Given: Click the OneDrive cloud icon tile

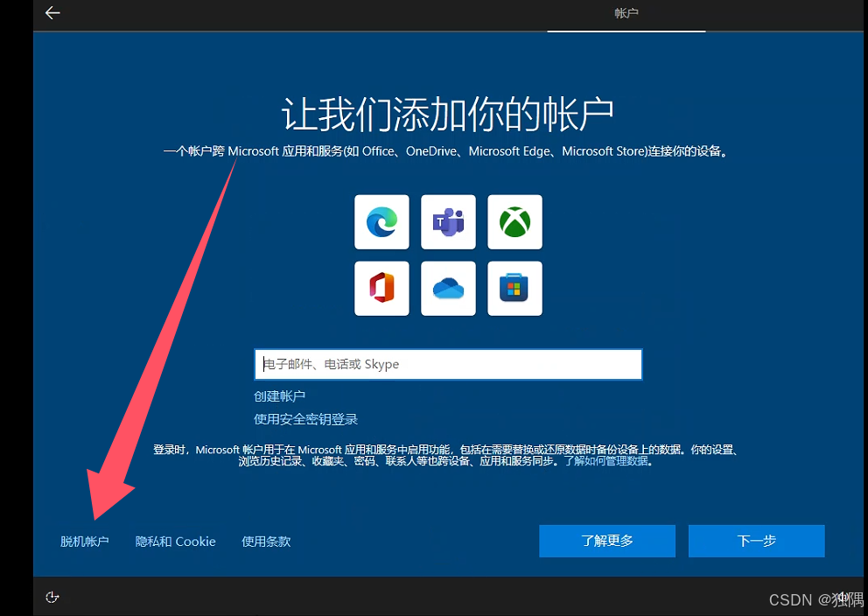Looking at the screenshot, I should (x=448, y=289).
